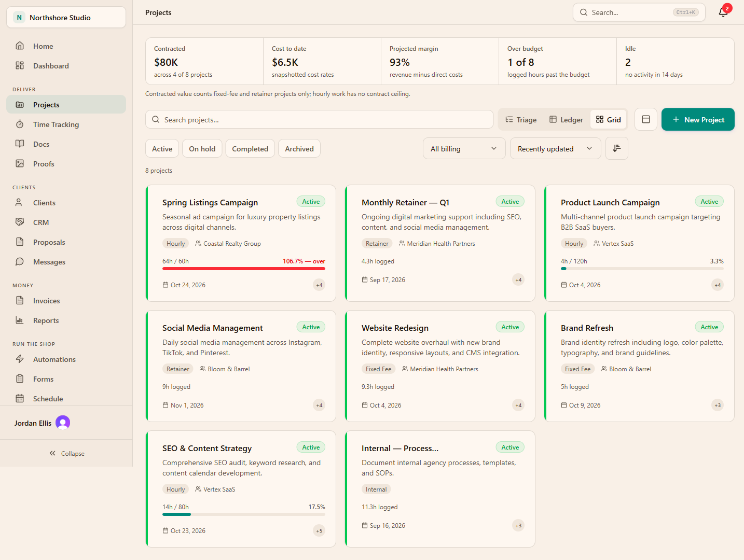Open the All billing dropdown

tap(464, 148)
